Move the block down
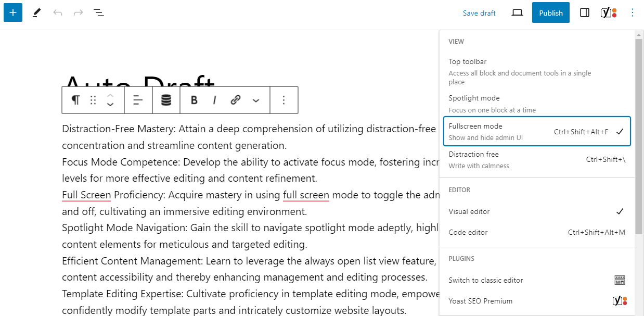Image resolution: width=644 pixels, height=316 pixels. (110, 105)
